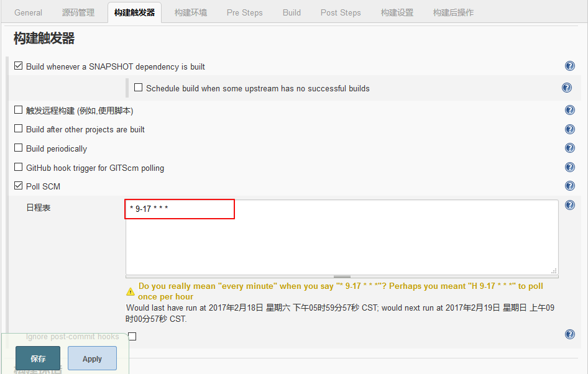Click the 保存 save button

point(38,358)
